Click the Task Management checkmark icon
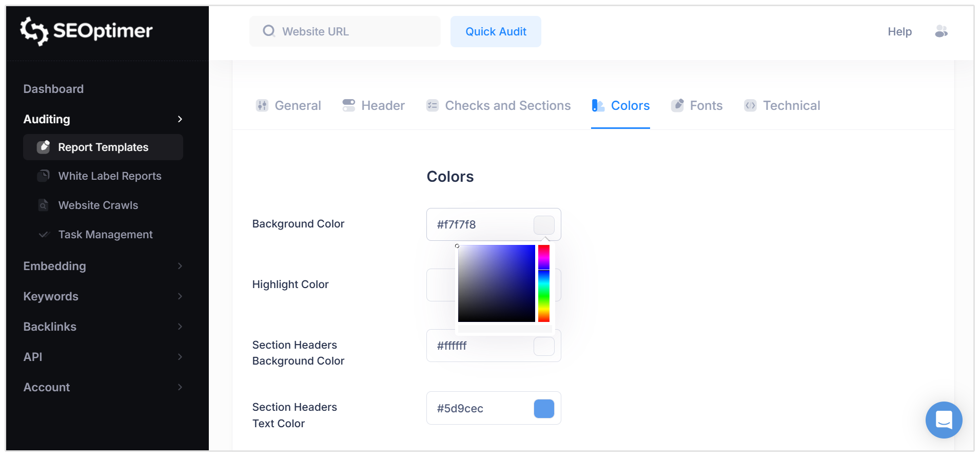980x457 pixels. click(44, 235)
